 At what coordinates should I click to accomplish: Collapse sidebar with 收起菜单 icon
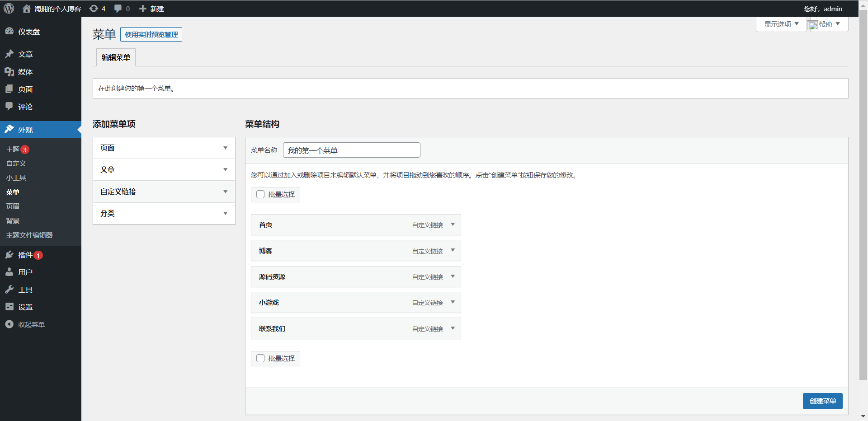tap(9, 324)
